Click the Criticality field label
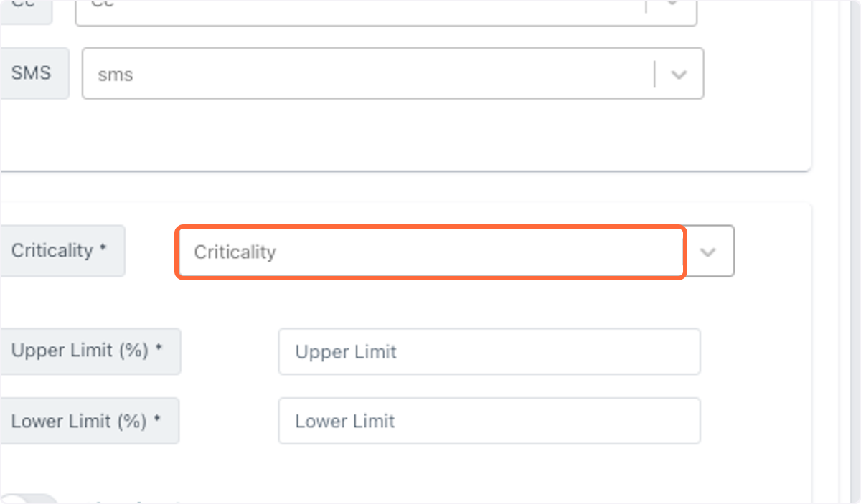 click(59, 251)
